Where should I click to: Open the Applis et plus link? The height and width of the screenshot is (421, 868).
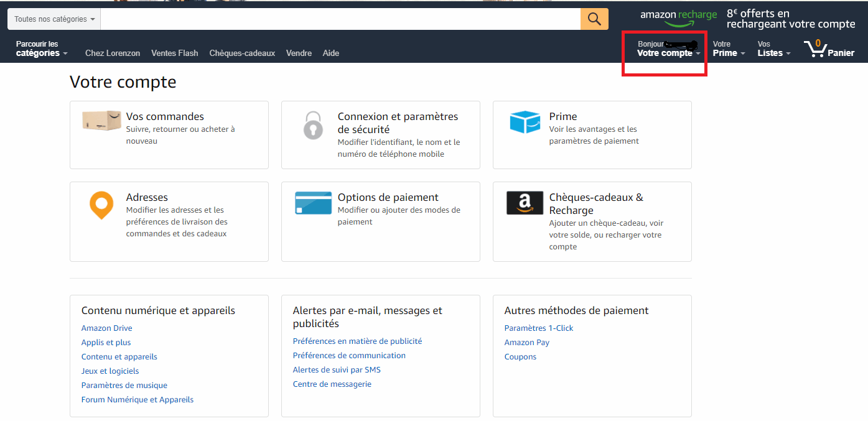coord(106,343)
